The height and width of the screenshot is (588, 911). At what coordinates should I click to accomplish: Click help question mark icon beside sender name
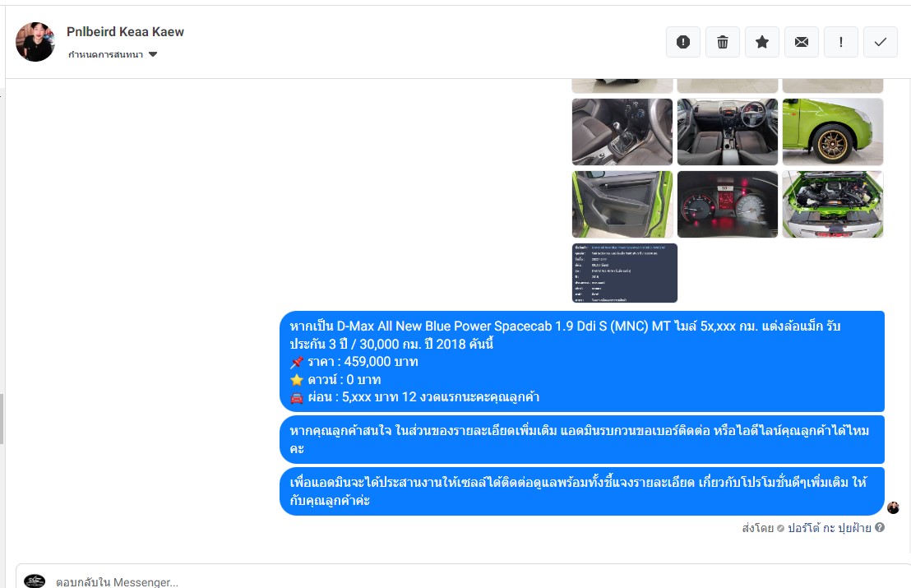(880, 527)
